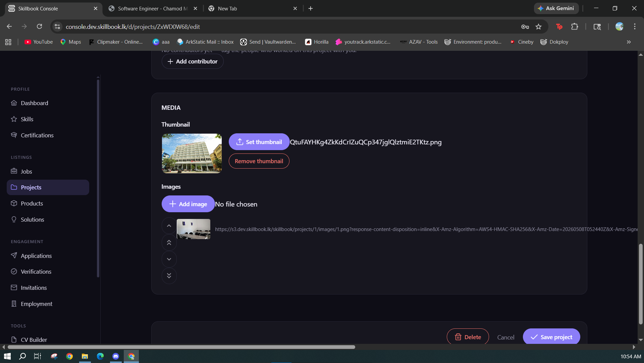Image resolution: width=644 pixels, height=363 pixels.
Task: Move image up one position
Action: pos(169,226)
